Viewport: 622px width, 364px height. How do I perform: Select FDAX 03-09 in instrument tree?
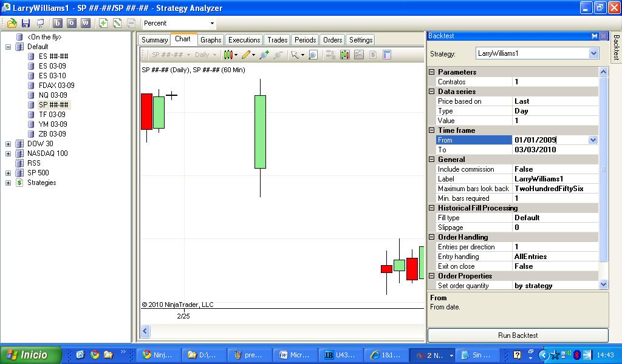point(56,85)
